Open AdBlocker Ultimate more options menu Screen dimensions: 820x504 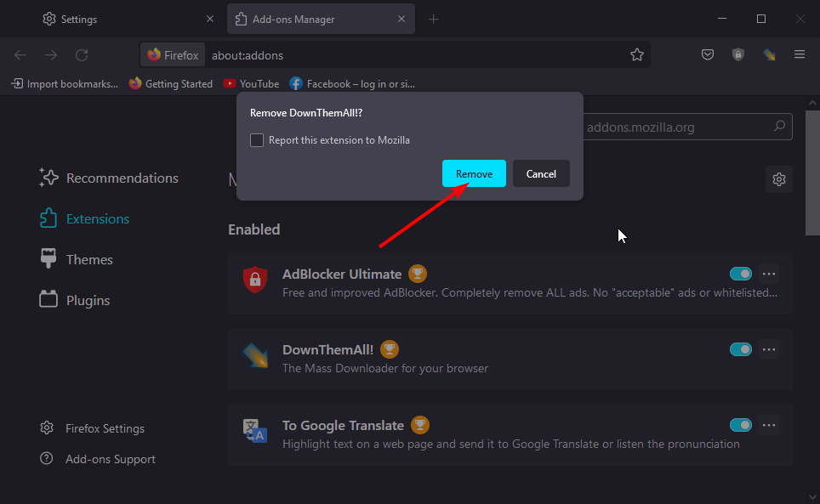(769, 274)
